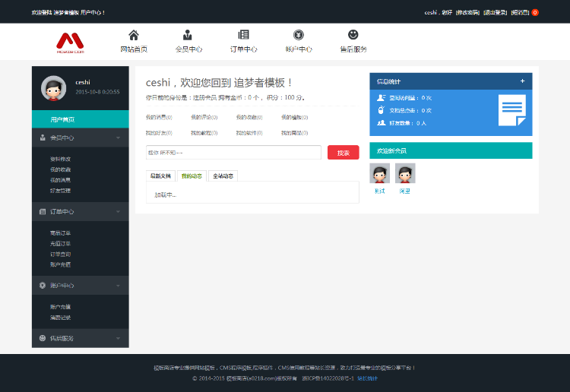
Task: Open 我的教程(0) link
Action: pos(204,133)
